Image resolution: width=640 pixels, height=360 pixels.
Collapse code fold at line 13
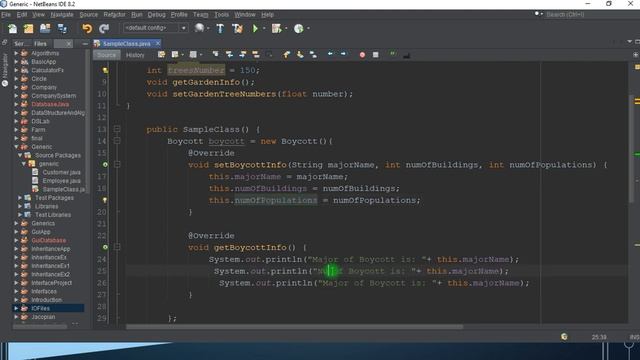117,129
